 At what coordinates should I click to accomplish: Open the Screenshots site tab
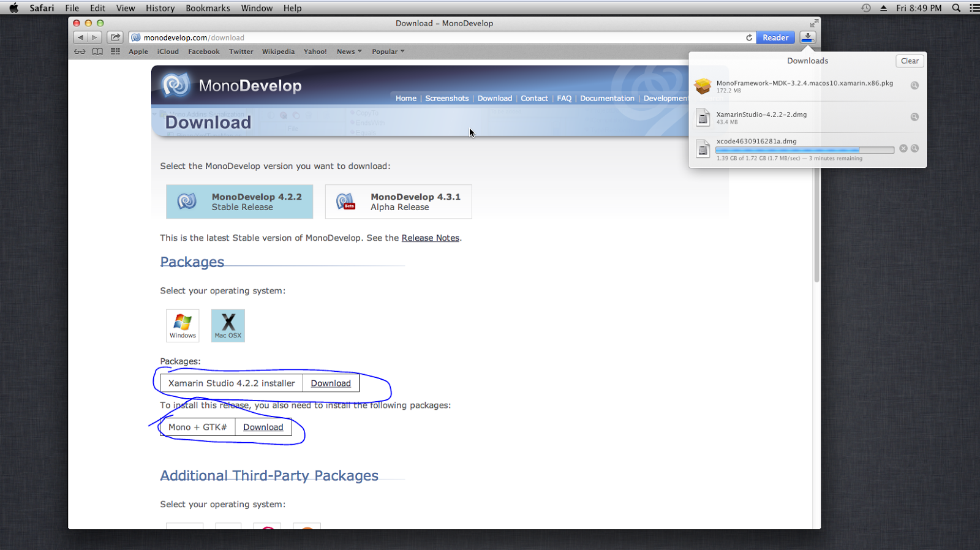(x=447, y=98)
